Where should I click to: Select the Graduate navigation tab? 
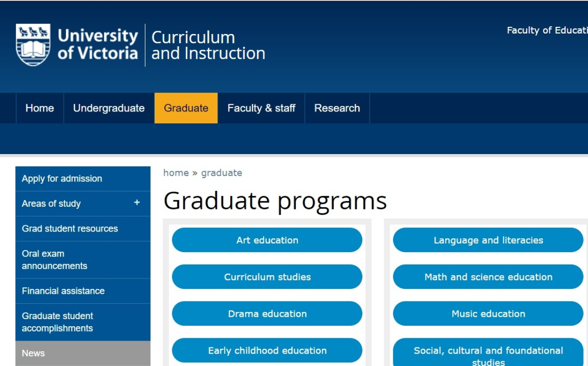tap(186, 108)
